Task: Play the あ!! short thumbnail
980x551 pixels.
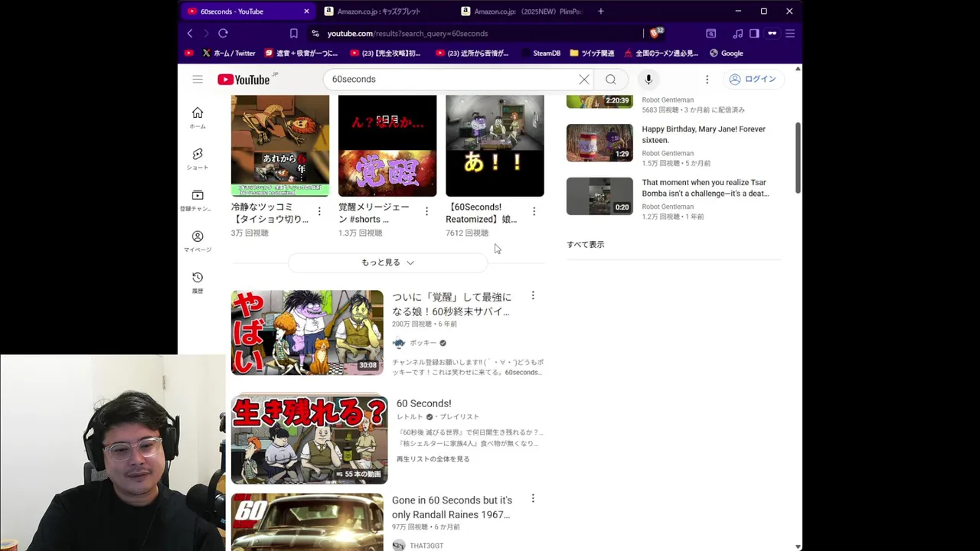Action: (x=495, y=145)
